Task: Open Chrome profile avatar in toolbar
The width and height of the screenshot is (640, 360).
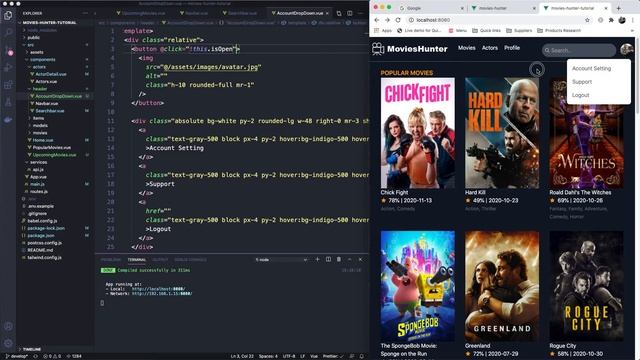Action: coord(622,20)
